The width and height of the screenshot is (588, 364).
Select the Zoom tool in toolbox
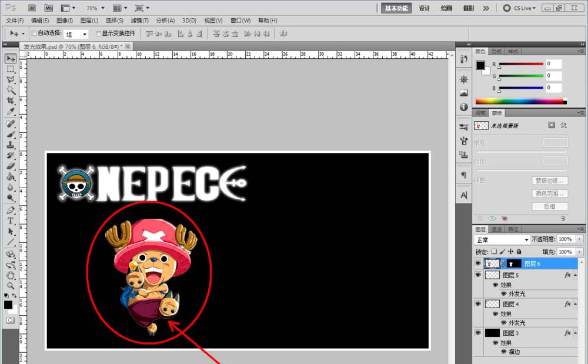11,286
